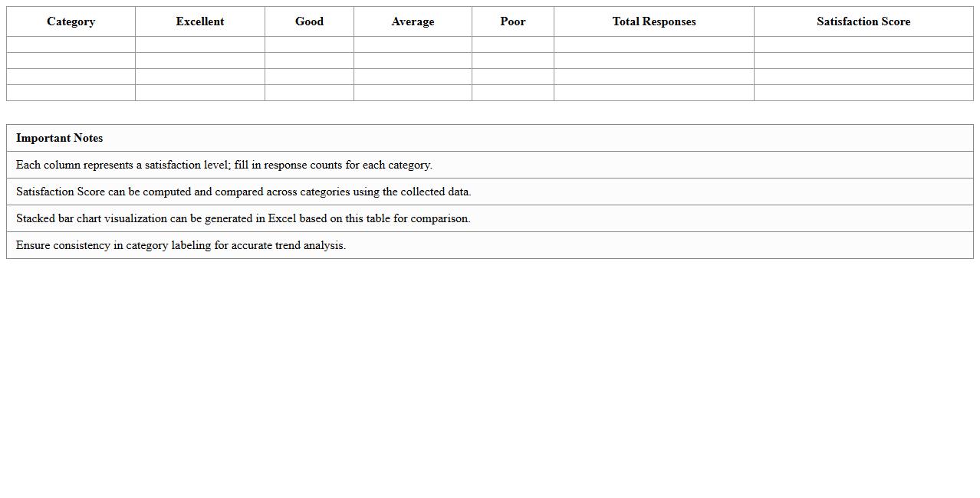
Task: Click the note about category labeling consistency
Action: (x=181, y=245)
